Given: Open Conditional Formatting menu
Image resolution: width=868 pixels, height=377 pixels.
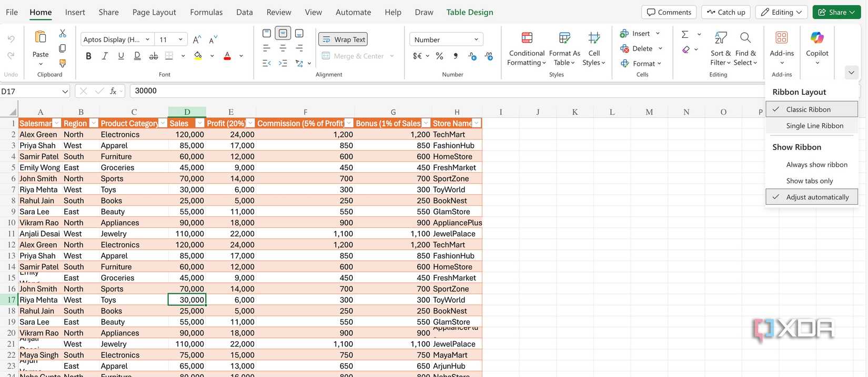Looking at the screenshot, I should (527, 48).
